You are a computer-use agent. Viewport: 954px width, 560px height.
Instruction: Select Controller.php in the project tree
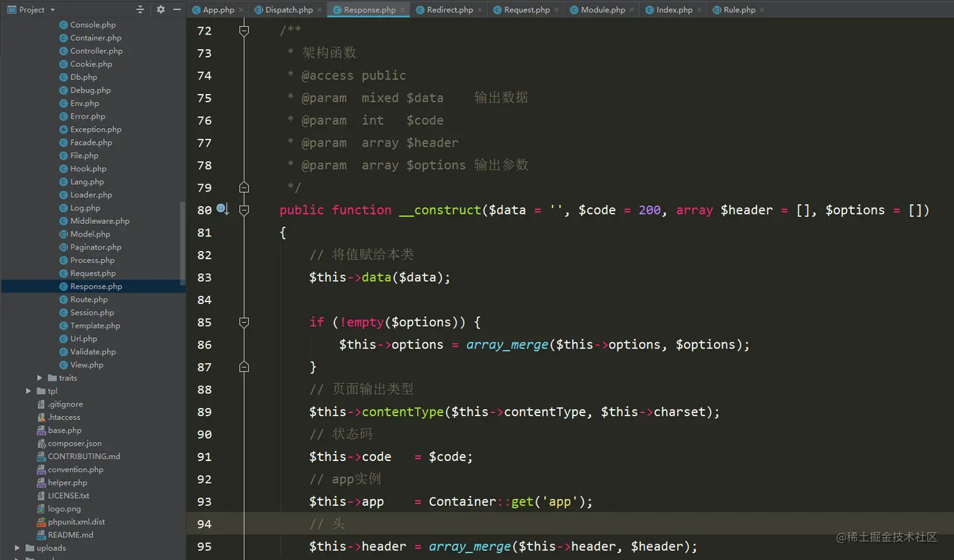coord(97,51)
